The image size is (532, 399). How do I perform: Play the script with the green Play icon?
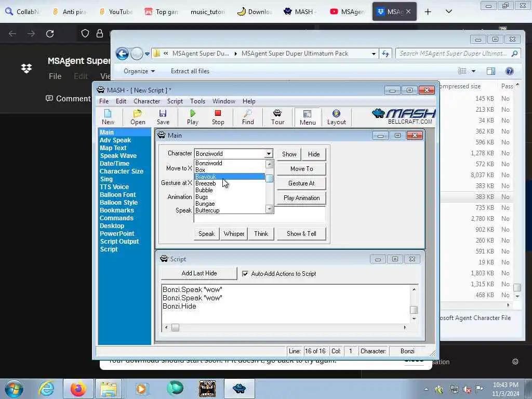pos(193,117)
